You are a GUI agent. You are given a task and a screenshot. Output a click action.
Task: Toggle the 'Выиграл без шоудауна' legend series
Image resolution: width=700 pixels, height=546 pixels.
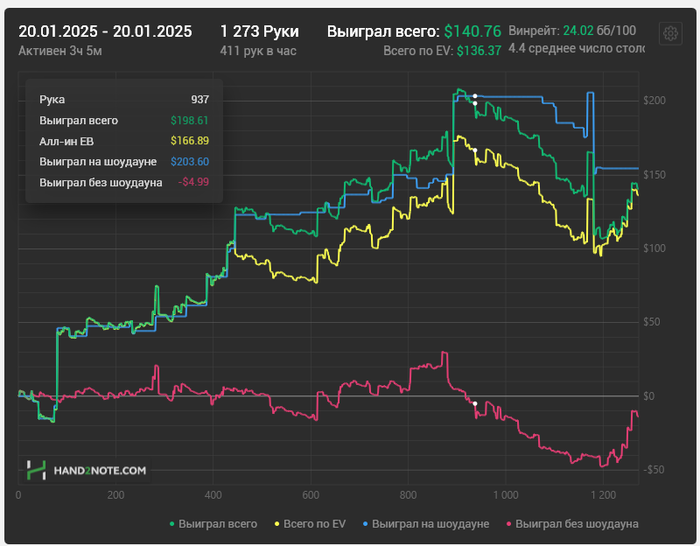pyautogui.click(x=572, y=524)
